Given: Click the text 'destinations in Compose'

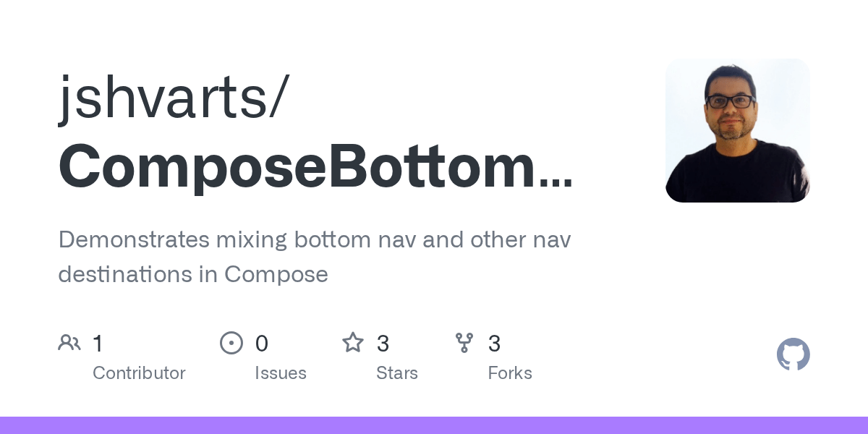Looking at the screenshot, I should (x=192, y=275).
